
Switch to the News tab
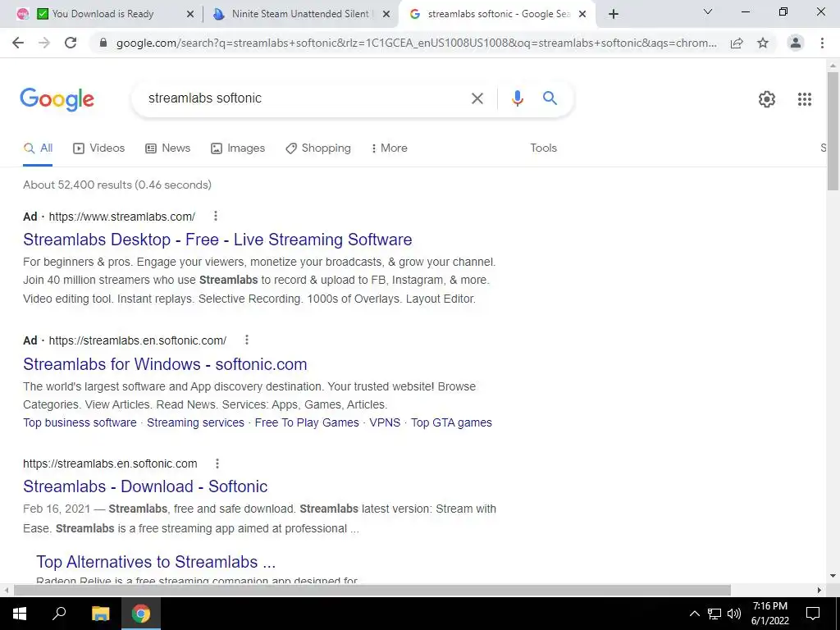point(167,148)
